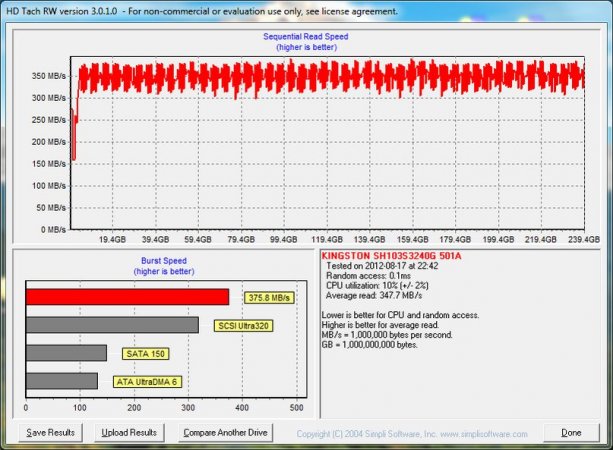The height and width of the screenshot is (450, 613).
Task: Click the HD Tach RW window title bar
Action: [306, 11]
